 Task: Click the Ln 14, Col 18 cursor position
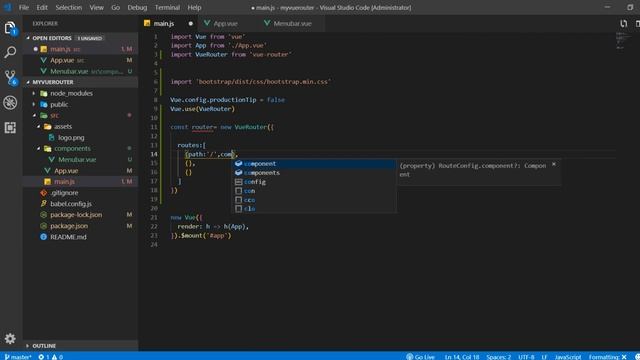coord(462,357)
